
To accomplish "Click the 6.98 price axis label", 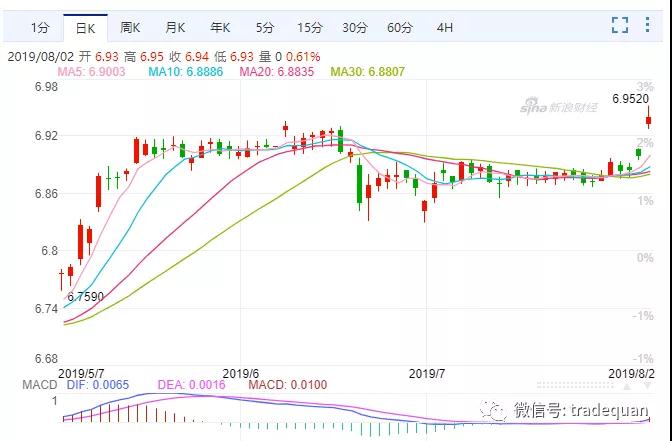I will (x=46, y=87).
